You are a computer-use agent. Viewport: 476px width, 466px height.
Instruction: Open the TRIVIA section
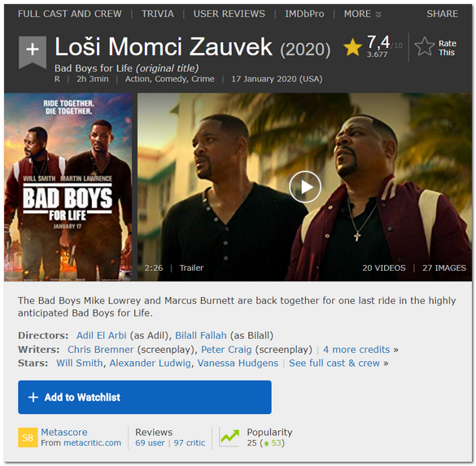(158, 14)
